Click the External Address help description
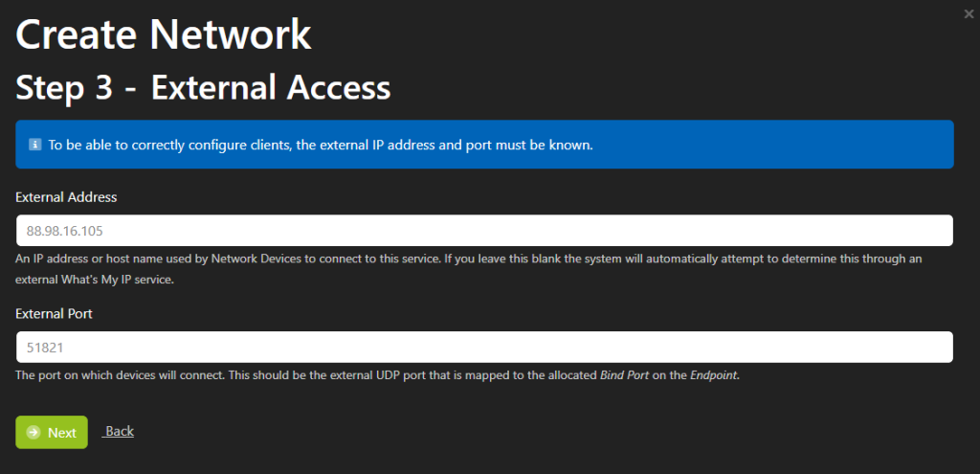 tap(469, 269)
